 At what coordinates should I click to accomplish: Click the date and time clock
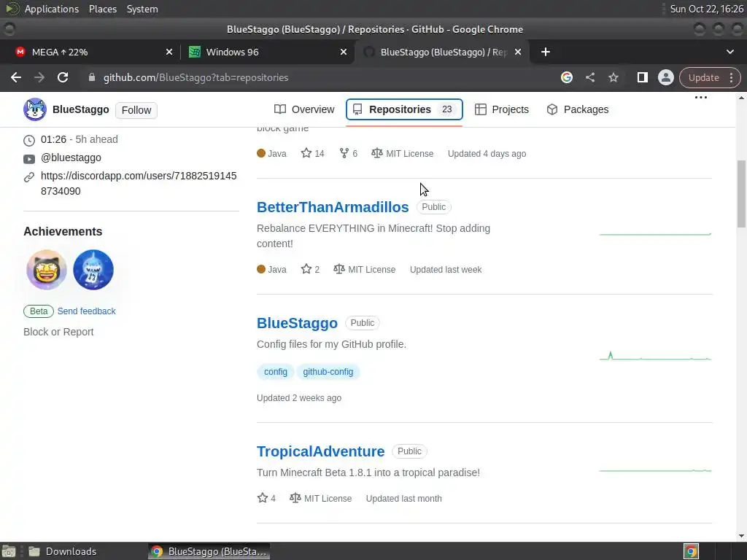pos(706,9)
